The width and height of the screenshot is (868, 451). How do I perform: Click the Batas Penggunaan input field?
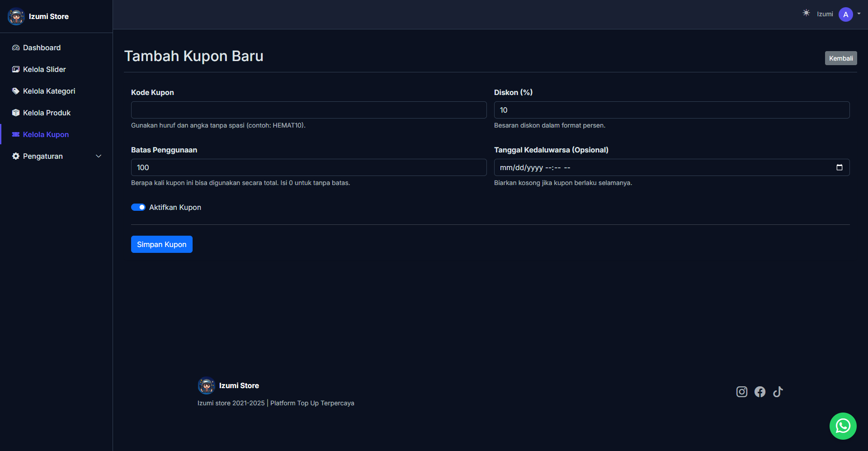[308, 167]
